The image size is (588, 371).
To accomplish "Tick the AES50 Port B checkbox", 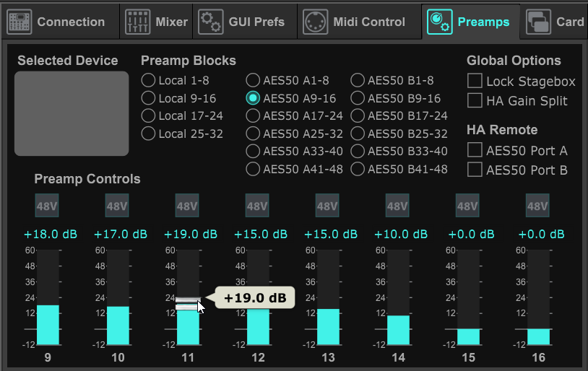I will (475, 170).
